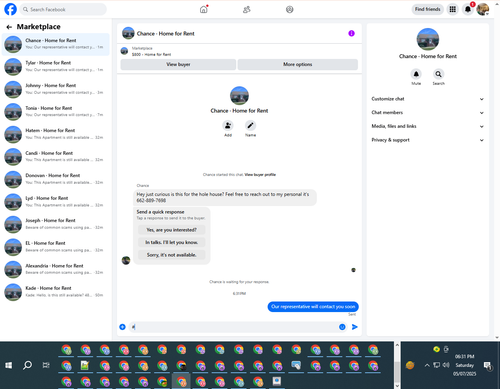Open the emoji picker in message box
Viewport: 500px width, 389px height.
[x=342, y=327]
